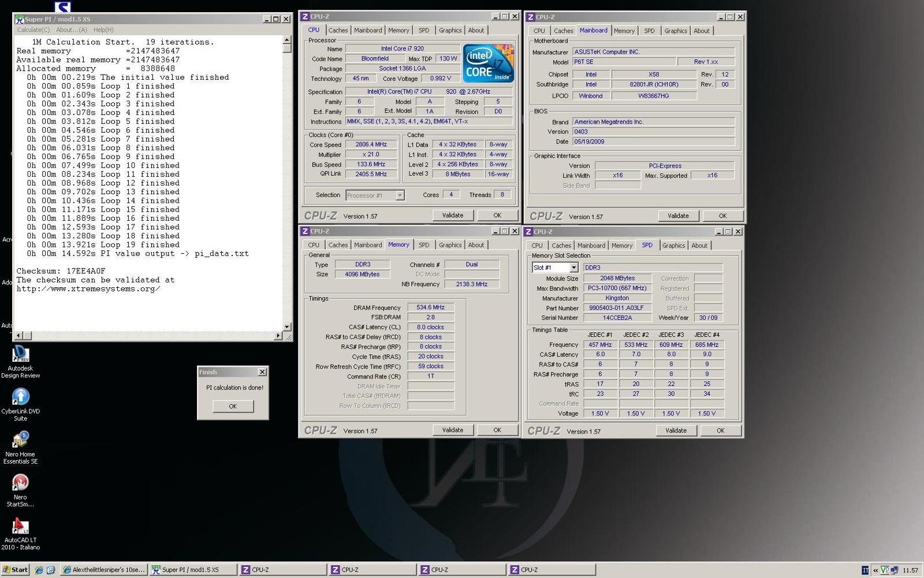Open Help(H) menu in Super PI
The image size is (924, 578).
103,30
